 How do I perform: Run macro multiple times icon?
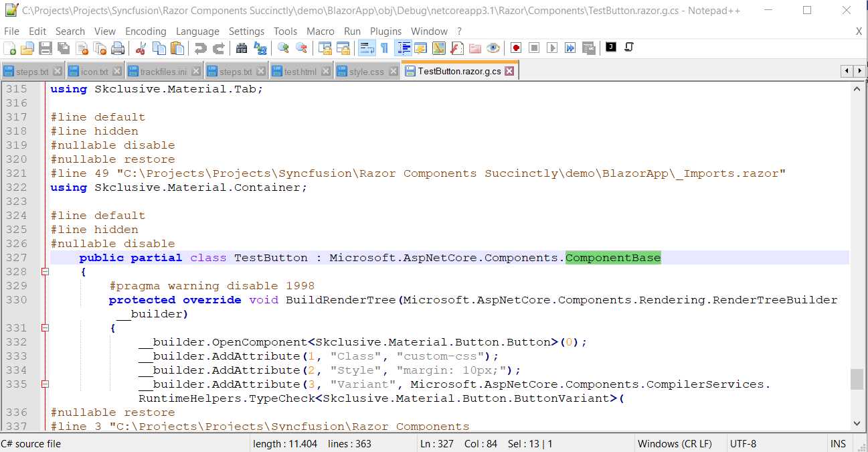click(570, 48)
